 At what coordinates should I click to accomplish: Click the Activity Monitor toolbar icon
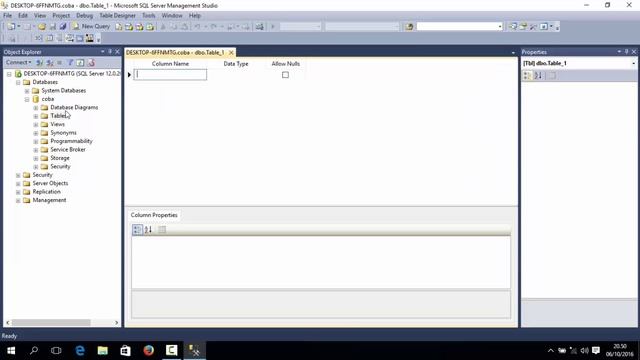pyautogui.click(x=259, y=27)
